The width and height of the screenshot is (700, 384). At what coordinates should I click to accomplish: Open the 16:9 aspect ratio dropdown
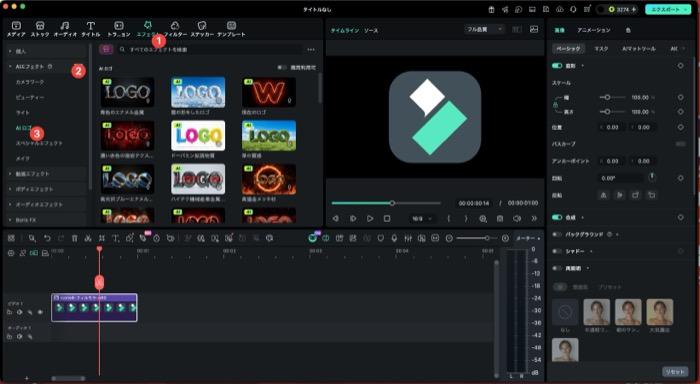422,218
